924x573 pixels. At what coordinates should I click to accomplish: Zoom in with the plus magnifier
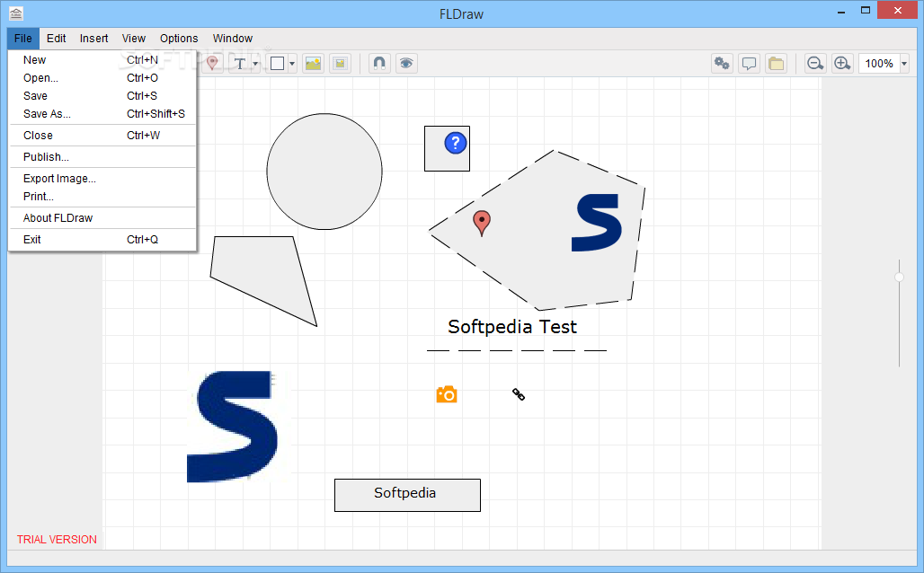pyautogui.click(x=842, y=63)
